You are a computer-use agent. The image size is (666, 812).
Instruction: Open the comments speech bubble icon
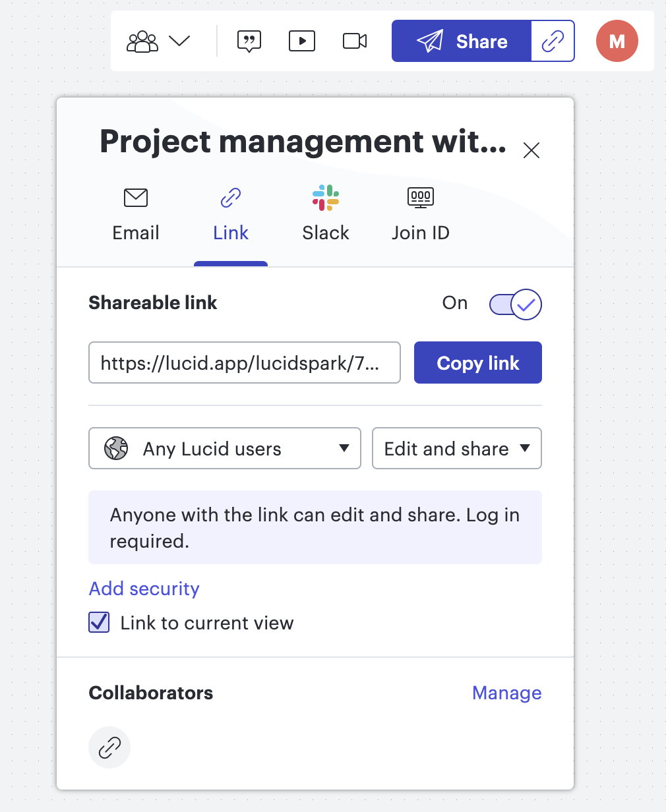249,42
